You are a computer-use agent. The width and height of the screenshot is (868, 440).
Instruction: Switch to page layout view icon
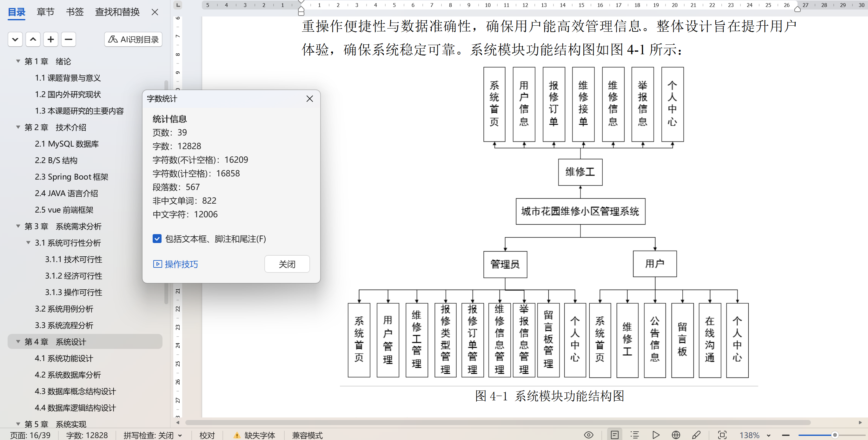(615, 435)
